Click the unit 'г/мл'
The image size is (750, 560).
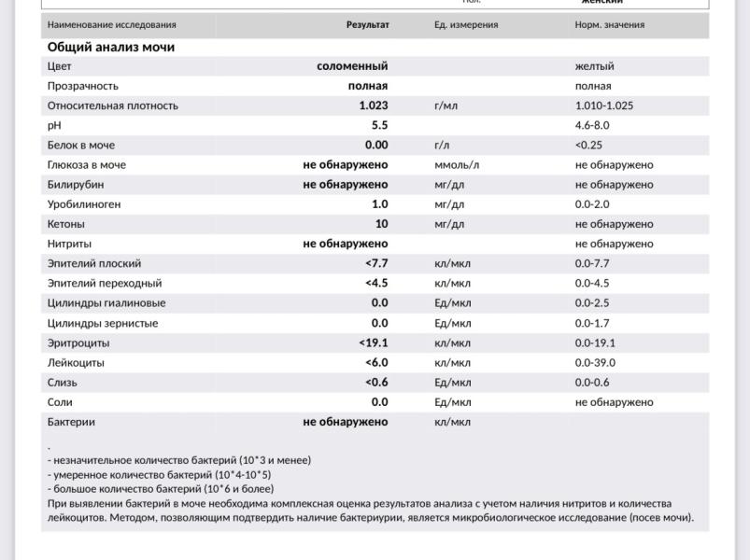click(446, 105)
